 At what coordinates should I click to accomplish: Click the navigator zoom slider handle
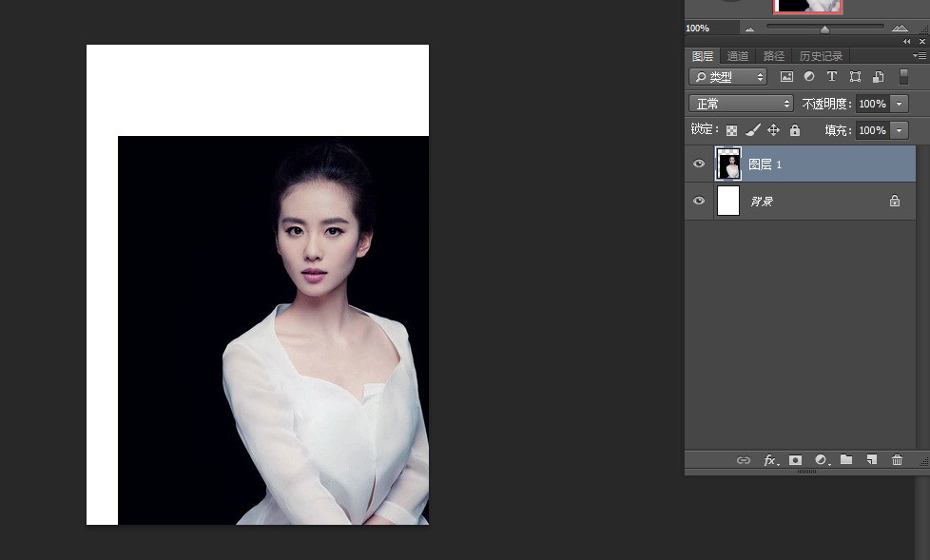[824, 29]
